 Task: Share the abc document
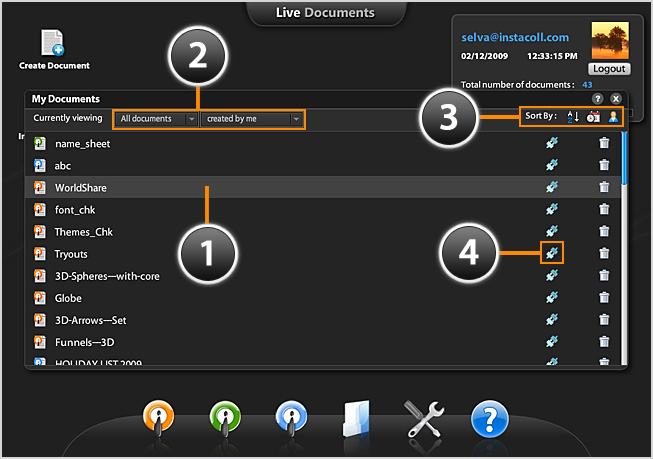tap(552, 165)
